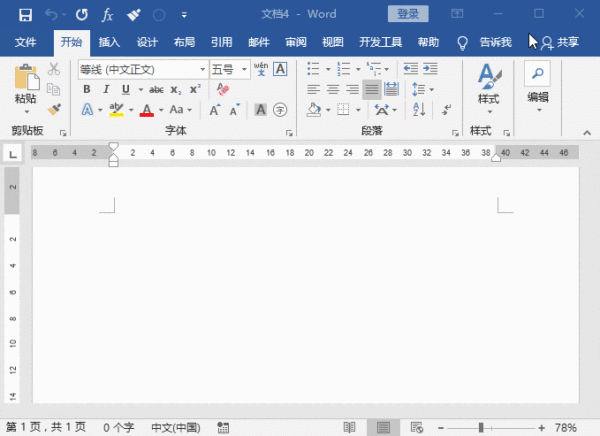The height and width of the screenshot is (436, 600).
Task: Open the font color dropdown arrow
Action: pos(161,110)
